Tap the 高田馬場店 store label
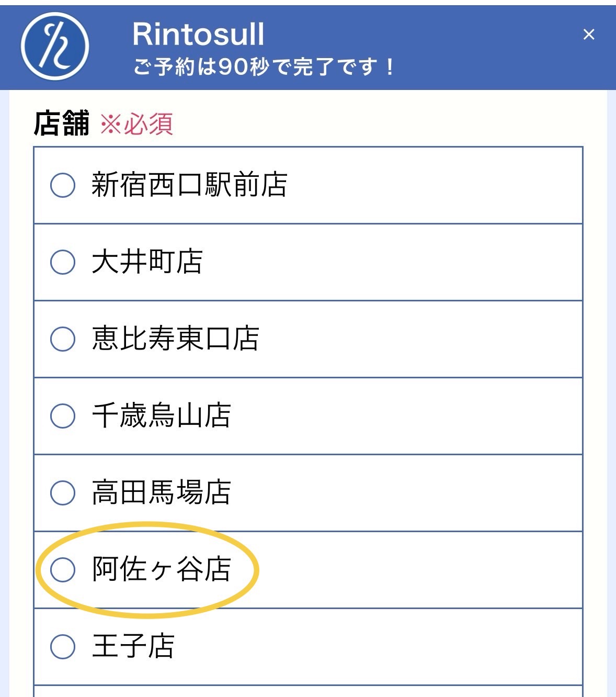 coord(161,493)
